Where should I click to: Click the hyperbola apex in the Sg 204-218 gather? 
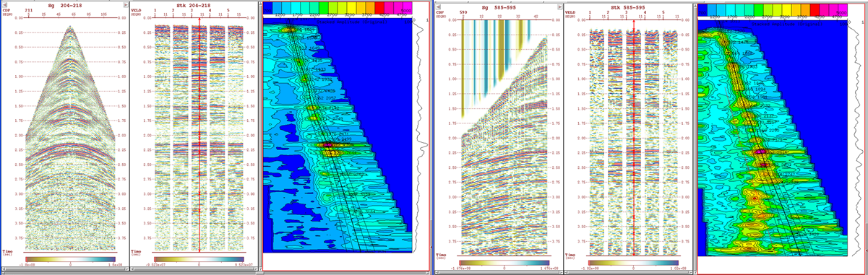click(x=70, y=27)
